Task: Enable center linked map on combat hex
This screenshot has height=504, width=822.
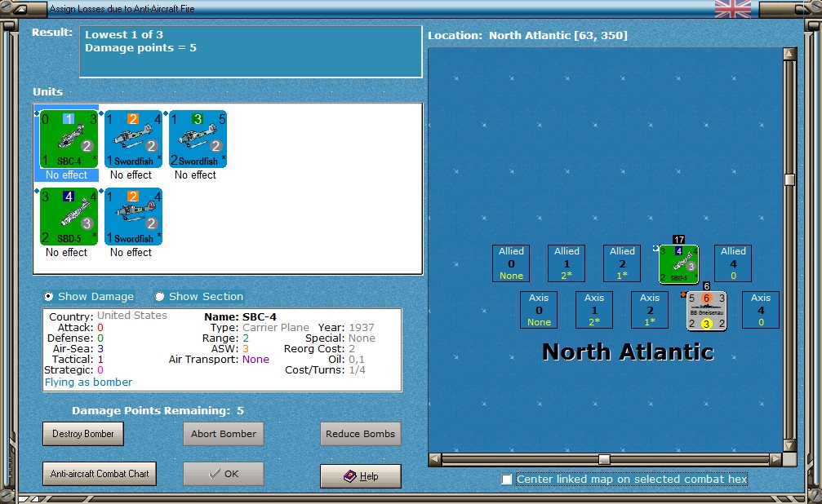Action: pos(506,480)
